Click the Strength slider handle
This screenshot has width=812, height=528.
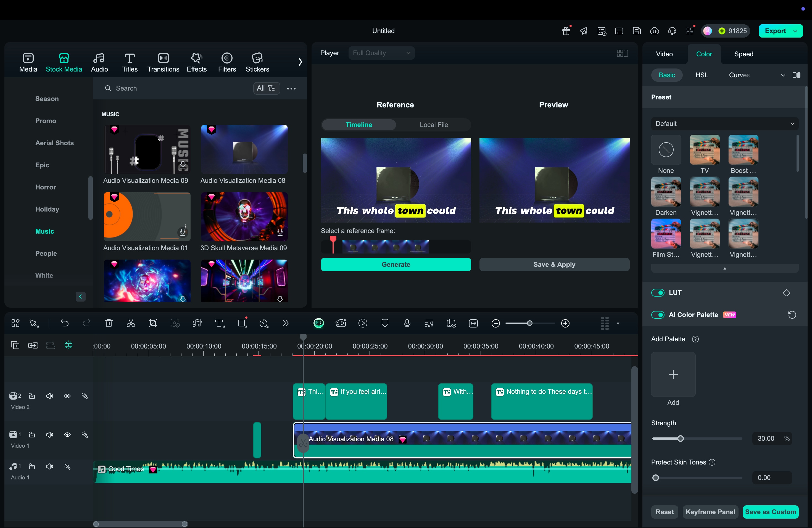coord(680,439)
